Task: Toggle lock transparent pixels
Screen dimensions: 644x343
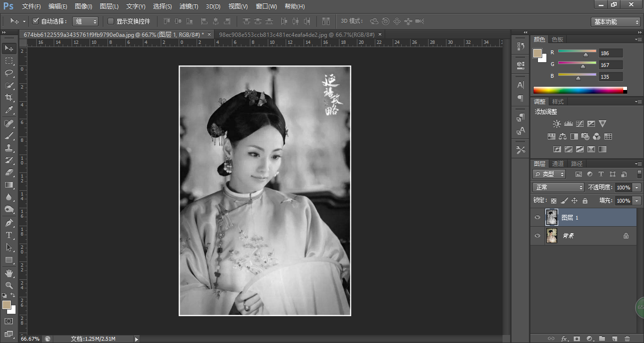Action: pos(553,201)
